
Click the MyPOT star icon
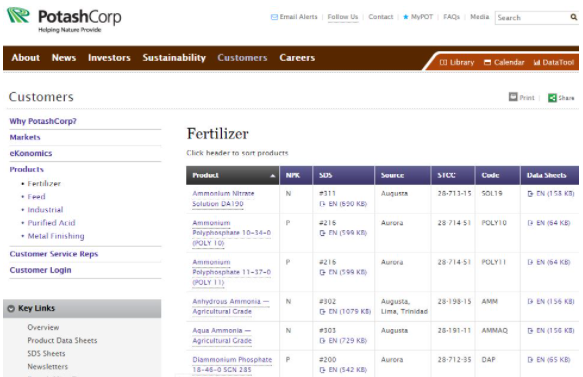click(406, 17)
